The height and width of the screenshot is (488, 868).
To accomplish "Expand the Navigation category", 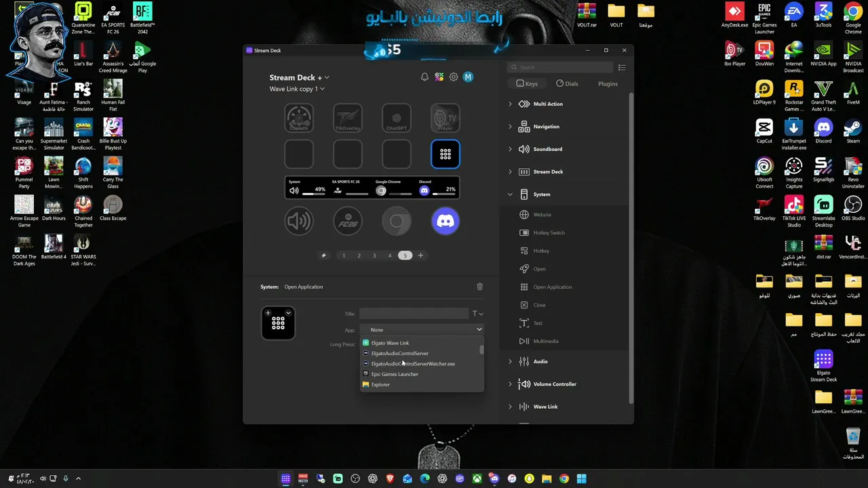I will (511, 127).
